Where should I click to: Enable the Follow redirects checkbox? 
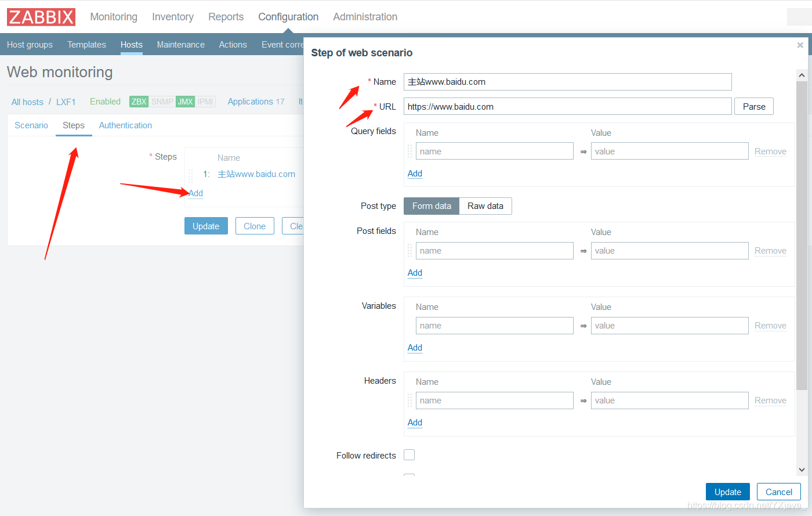[x=409, y=455]
